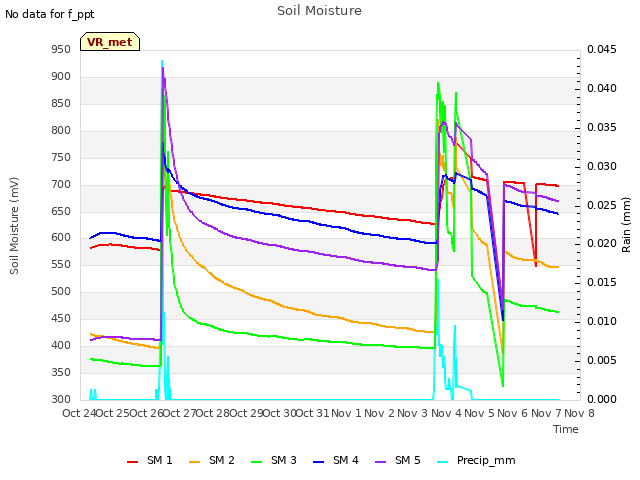Click the 500 left-axis tick label

pyautogui.click(x=61, y=292)
